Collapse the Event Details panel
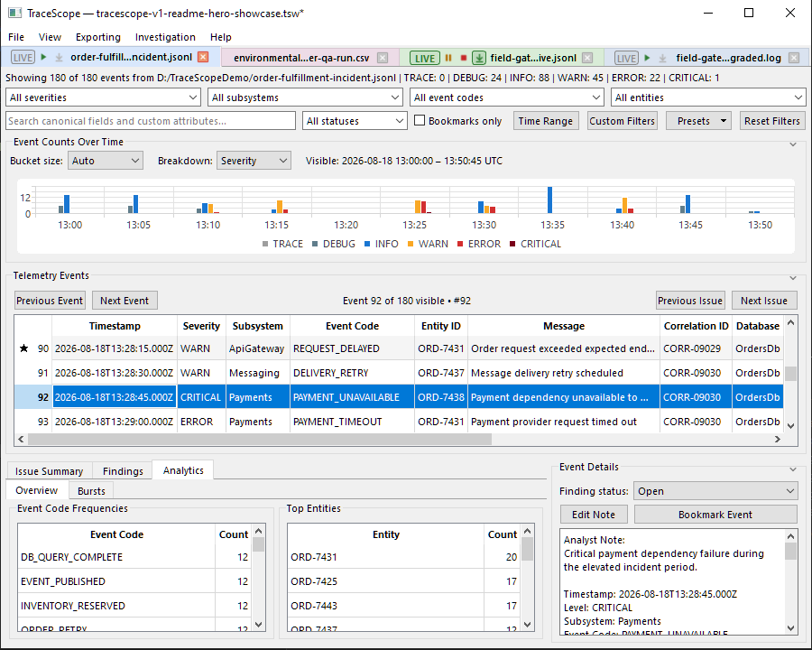 [x=793, y=469]
